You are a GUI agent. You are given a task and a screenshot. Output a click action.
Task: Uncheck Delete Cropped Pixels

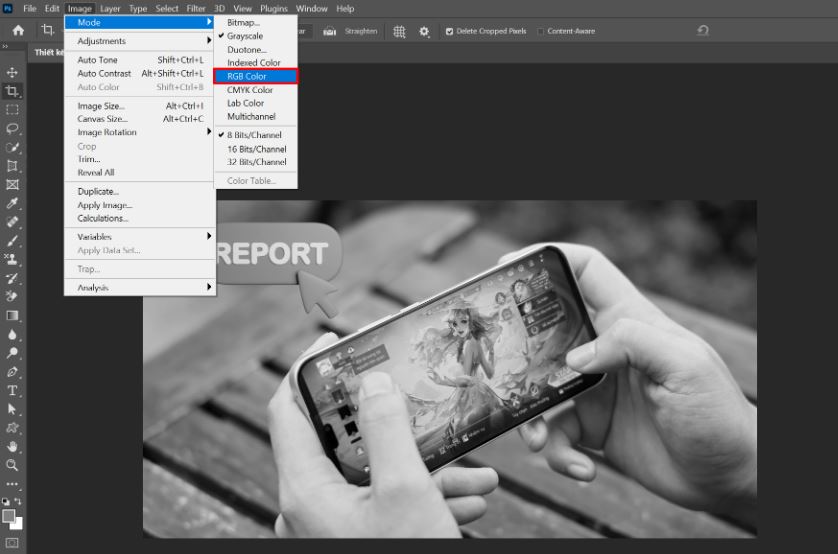[x=449, y=31]
